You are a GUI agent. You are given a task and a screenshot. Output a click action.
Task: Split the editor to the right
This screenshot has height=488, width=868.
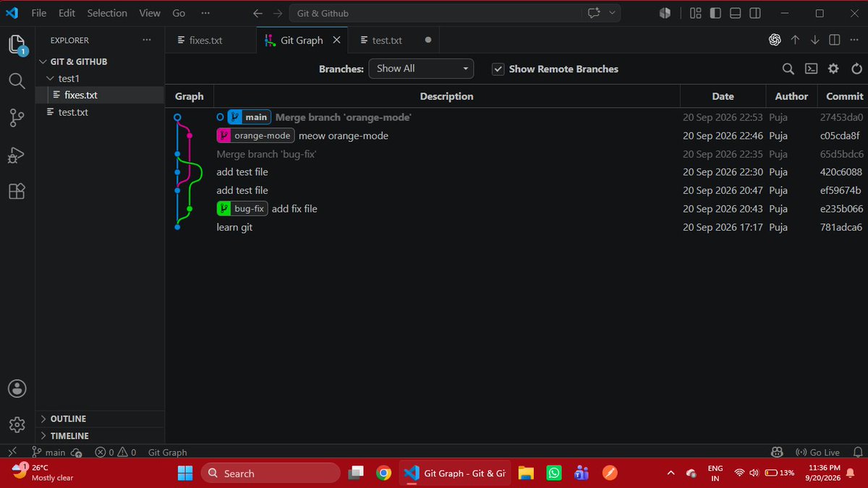click(834, 40)
